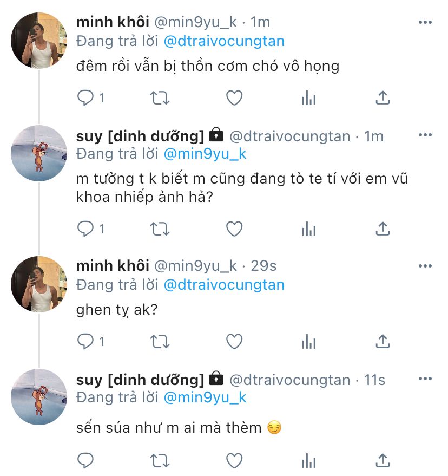Like the "m tưởng t k biết" tweet
This screenshot has width=448, height=476.
pos(234,229)
